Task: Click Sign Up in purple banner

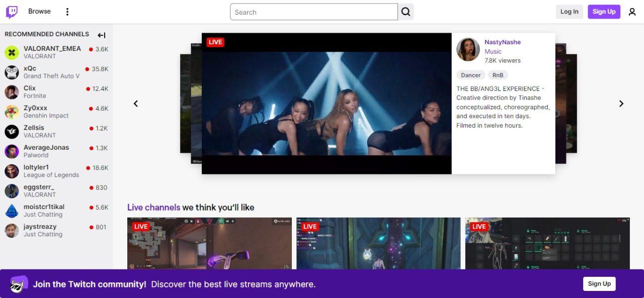Action: coord(599,283)
